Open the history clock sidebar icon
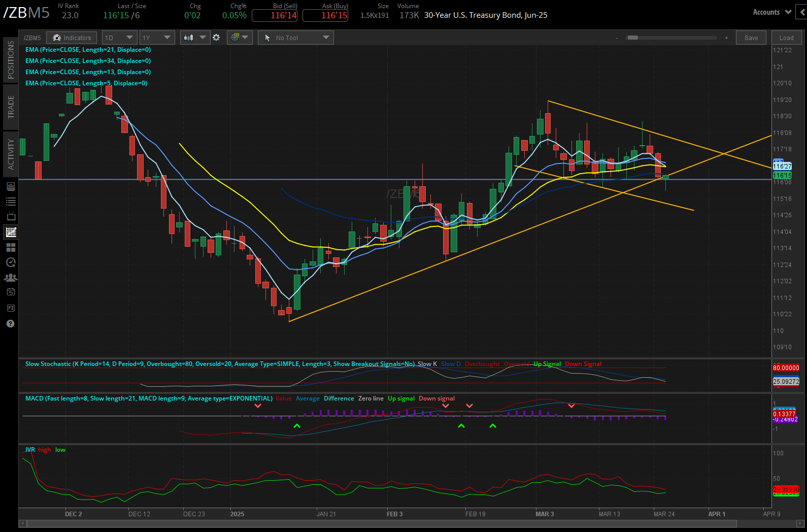807x532 pixels. [11, 262]
